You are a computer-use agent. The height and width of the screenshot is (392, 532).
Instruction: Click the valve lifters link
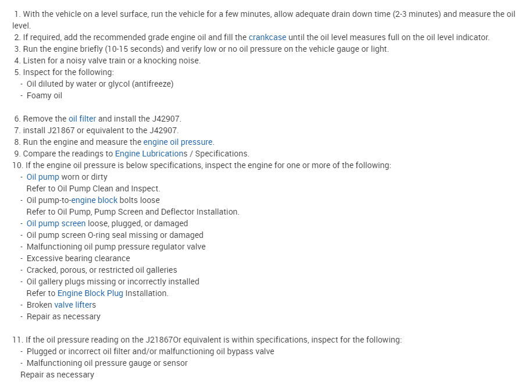click(x=73, y=305)
